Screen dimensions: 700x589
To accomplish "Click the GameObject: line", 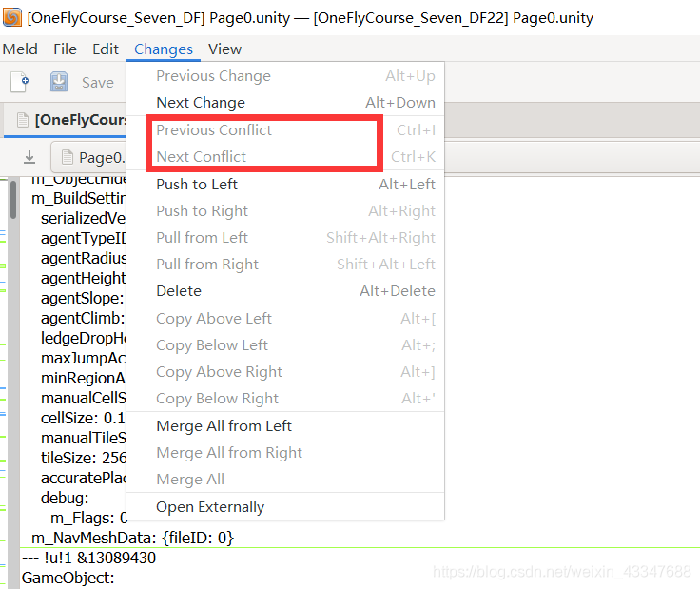I will coord(68,578).
